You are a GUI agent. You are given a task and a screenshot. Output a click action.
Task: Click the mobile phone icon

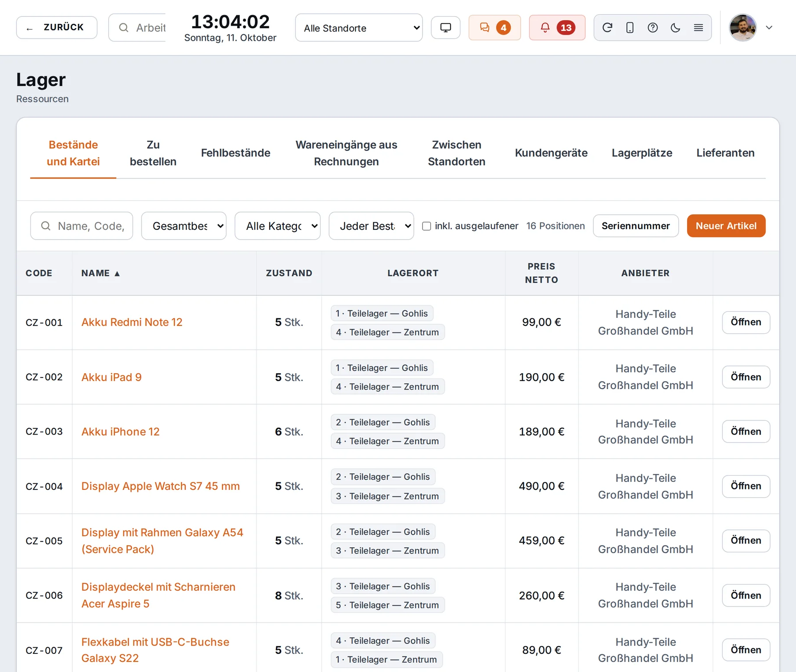pos(630,28)
